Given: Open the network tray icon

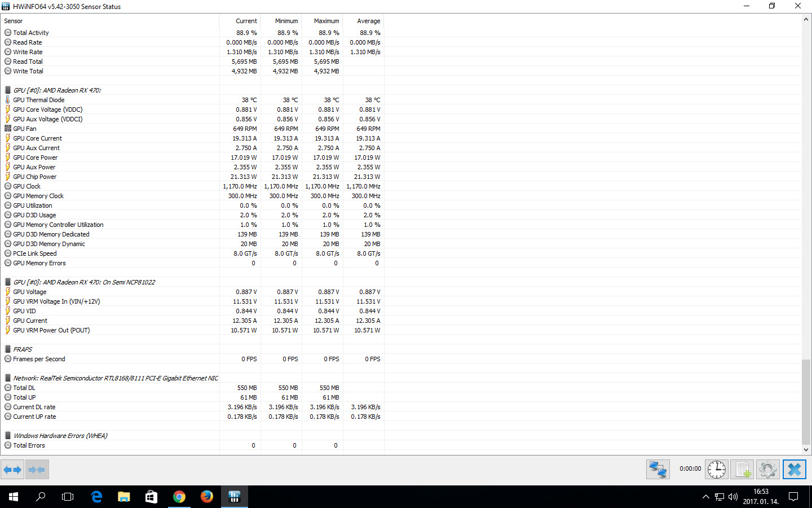Looking at the screenshot, I should tap(720, 497).
